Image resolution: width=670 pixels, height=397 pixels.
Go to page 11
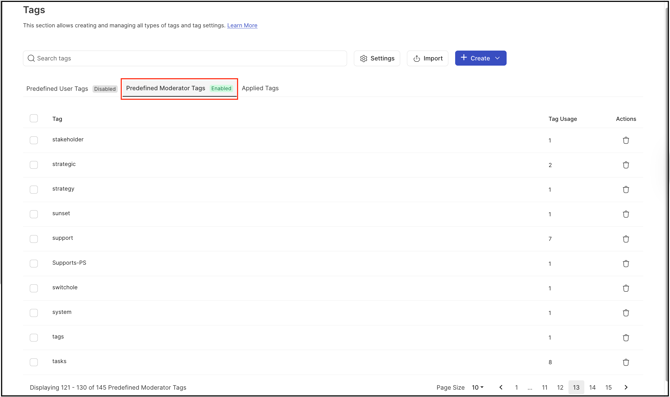(544, 387)
